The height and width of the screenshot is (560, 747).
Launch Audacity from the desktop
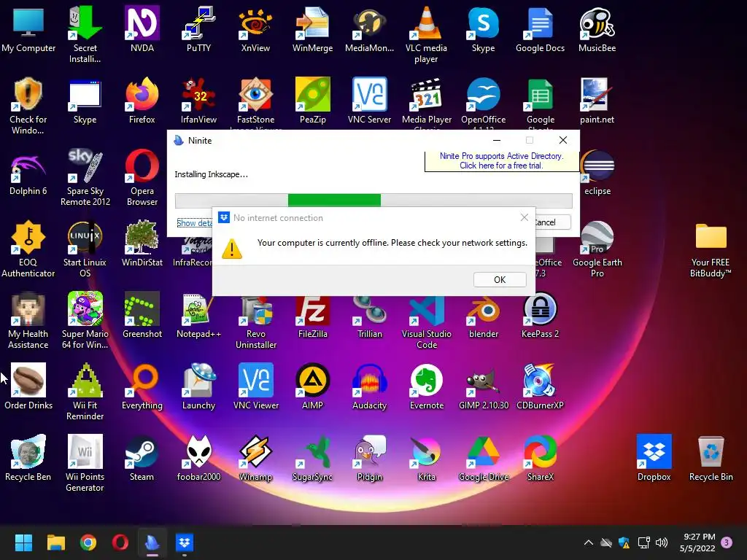369,386
